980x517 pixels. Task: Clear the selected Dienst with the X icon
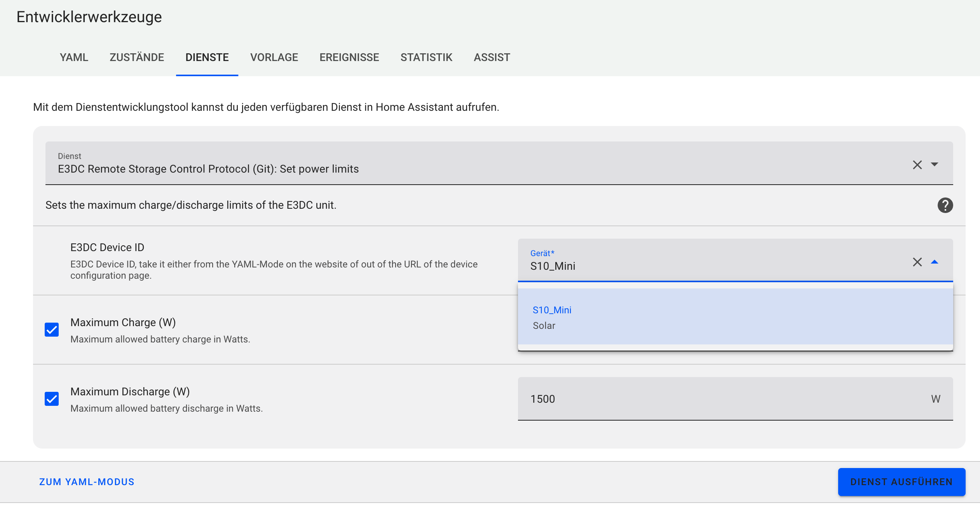click(918, 165)
